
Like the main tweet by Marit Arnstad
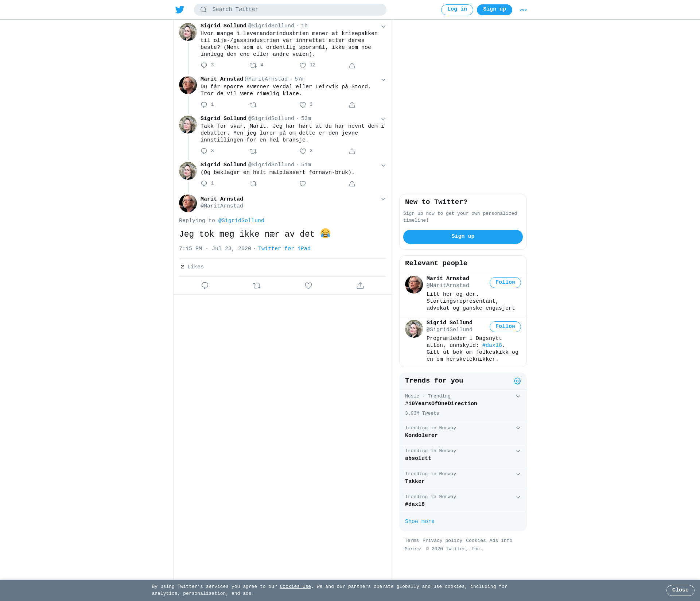(308, 286)
